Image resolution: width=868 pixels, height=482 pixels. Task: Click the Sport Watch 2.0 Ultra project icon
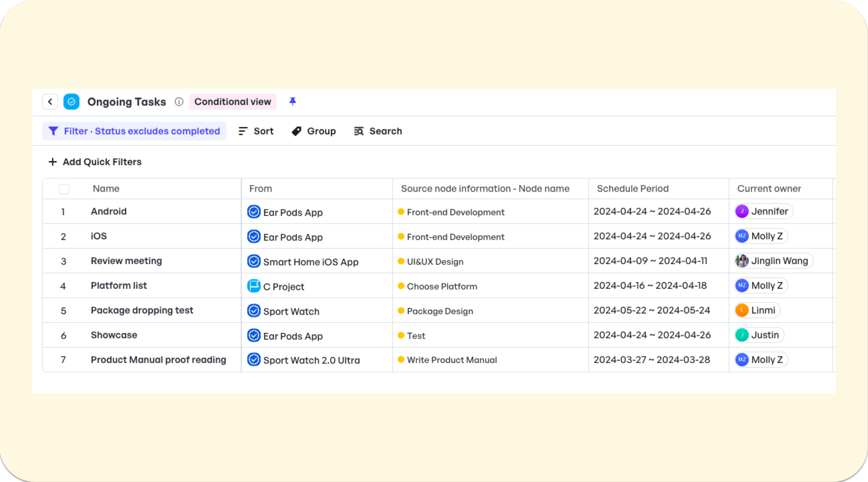(x=254, y=359)
